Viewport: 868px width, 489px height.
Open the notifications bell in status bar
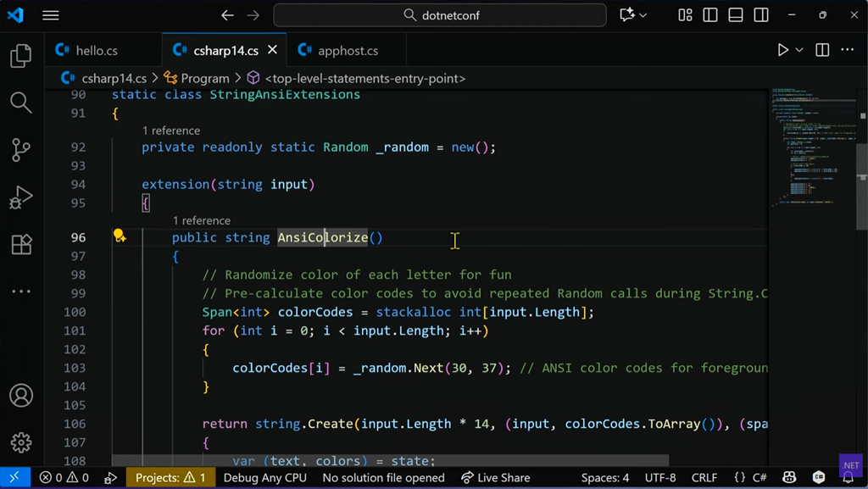849,478
